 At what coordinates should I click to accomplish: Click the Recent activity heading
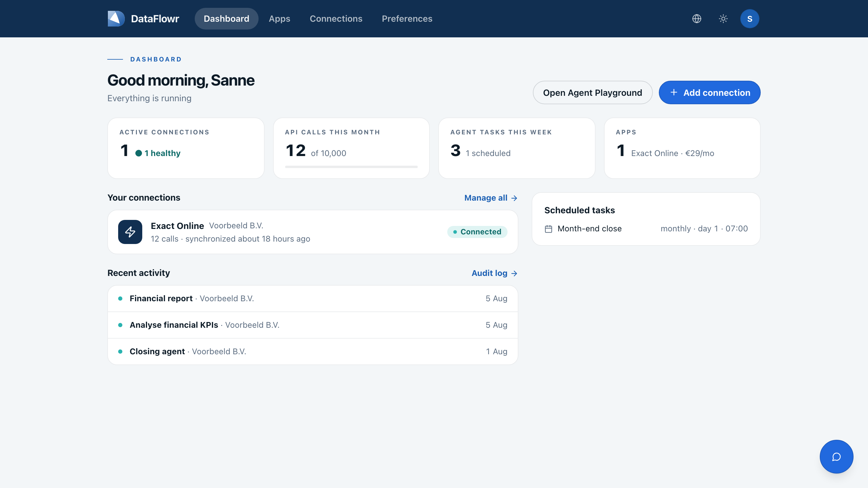(139, 273)
